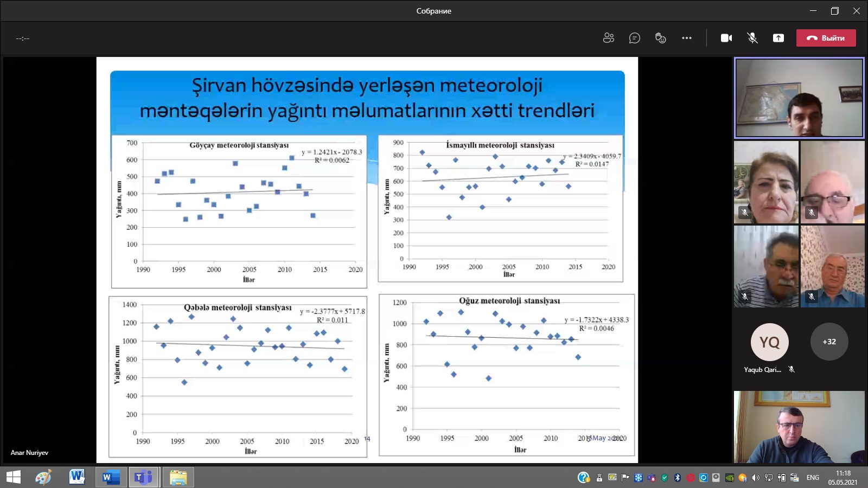This screenshot has width=868, height=488.
Task: Toggle the camera on or off
Action: 726,38
